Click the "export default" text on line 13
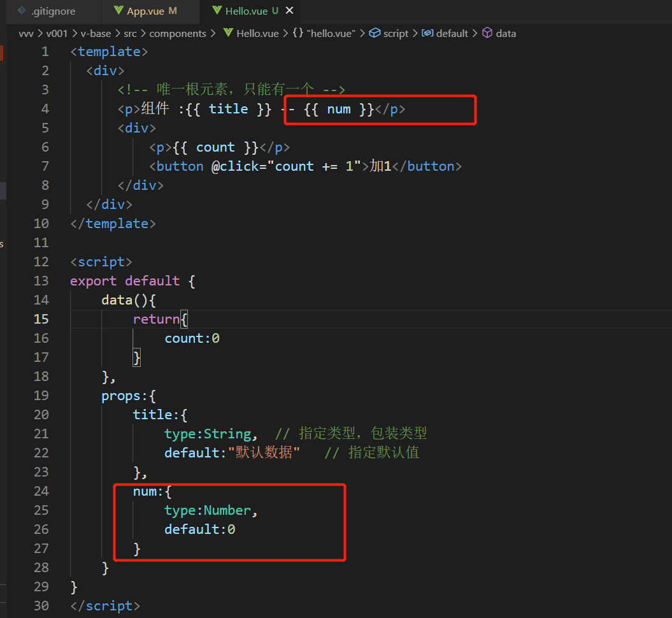The width and height of the screenshot is (672, 618). 125,281
